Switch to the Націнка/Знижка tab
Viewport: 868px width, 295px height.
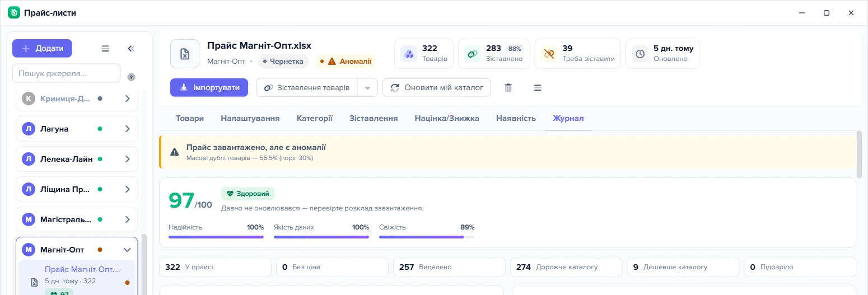pos(447,118)
